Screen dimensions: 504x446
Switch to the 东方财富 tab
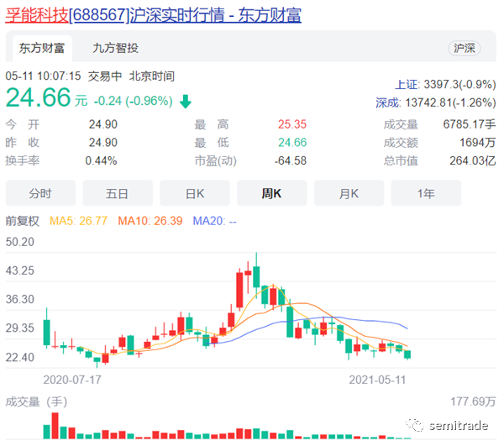(x=42, y=48)
